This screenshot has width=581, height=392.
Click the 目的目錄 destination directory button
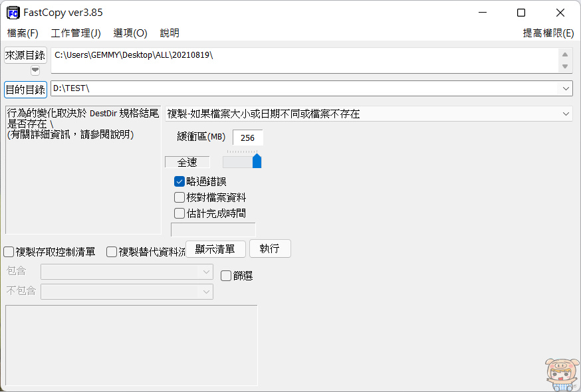25,90
